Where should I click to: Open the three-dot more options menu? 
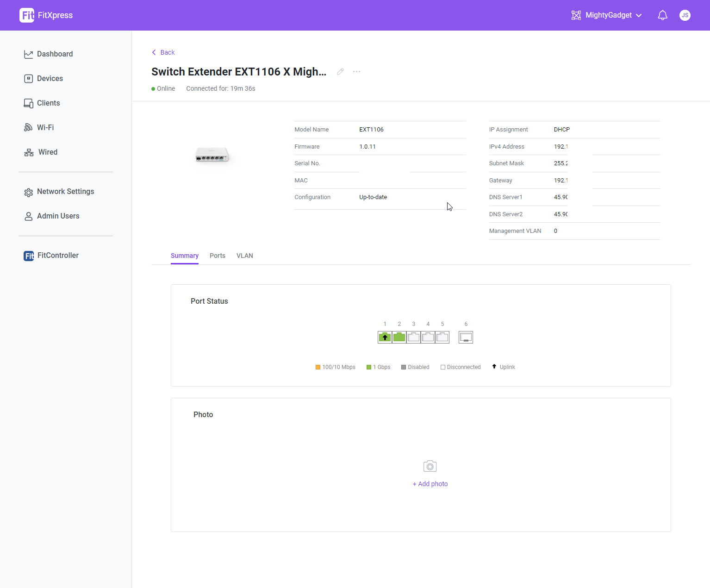(x=356, y=72)
